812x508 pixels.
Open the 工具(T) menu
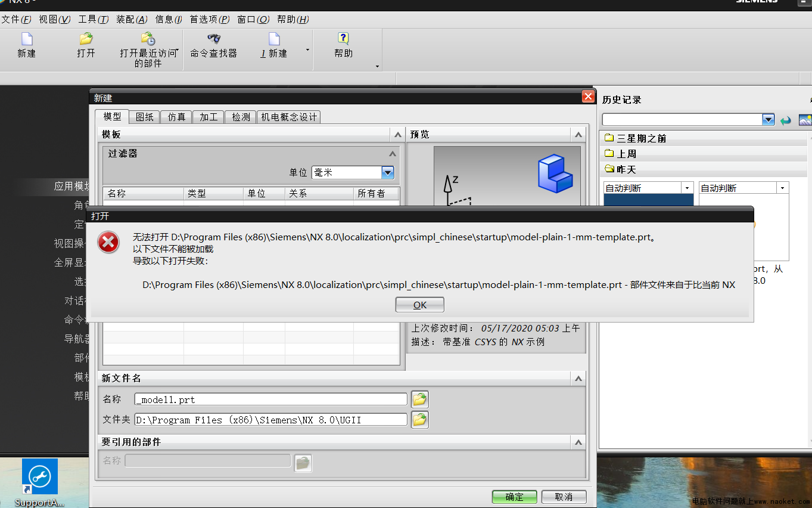(93, 19)
